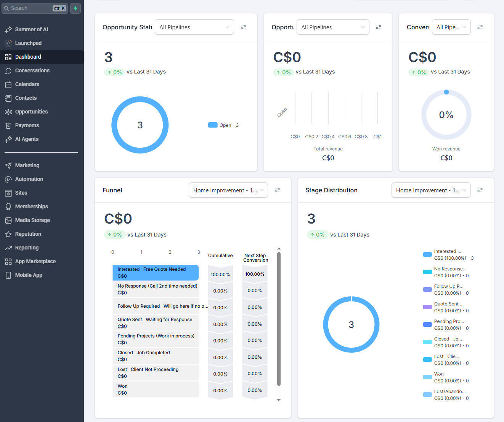Go to Calendars in the sidebar
The image size is (504, 422).
pos(27,84)
